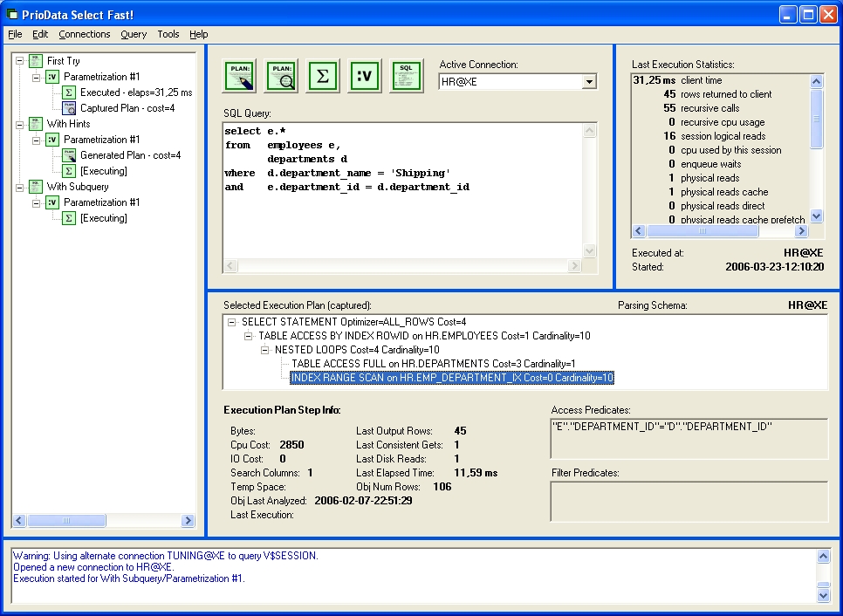Click the :V parametrization toolbar icon
This screenshot has height=616, width=843.
[365, 76]
